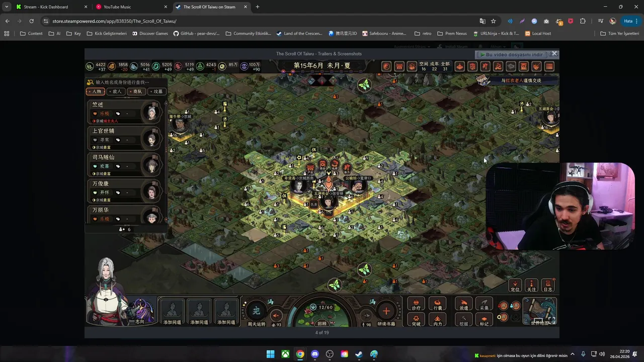Click the 定位 locate button
Viewport: 644px width, 362px height.
(x=515, y=286)
